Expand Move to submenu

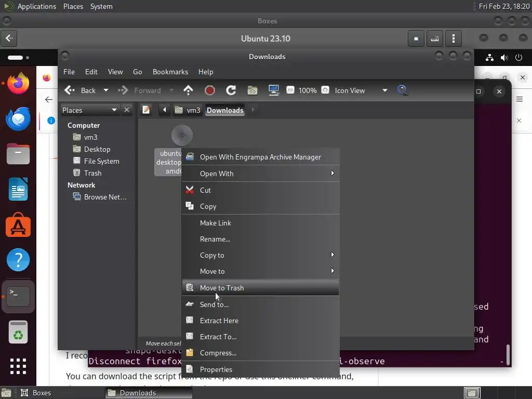pos(261,271)
